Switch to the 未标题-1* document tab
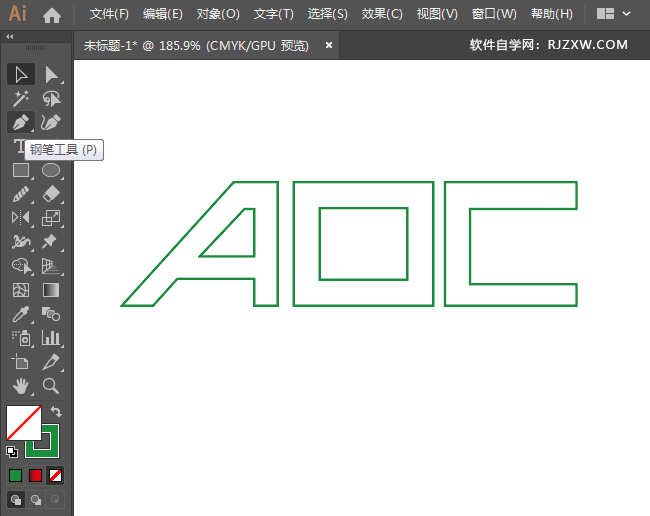Screen dimensions: 650x516 coord(196,45)
